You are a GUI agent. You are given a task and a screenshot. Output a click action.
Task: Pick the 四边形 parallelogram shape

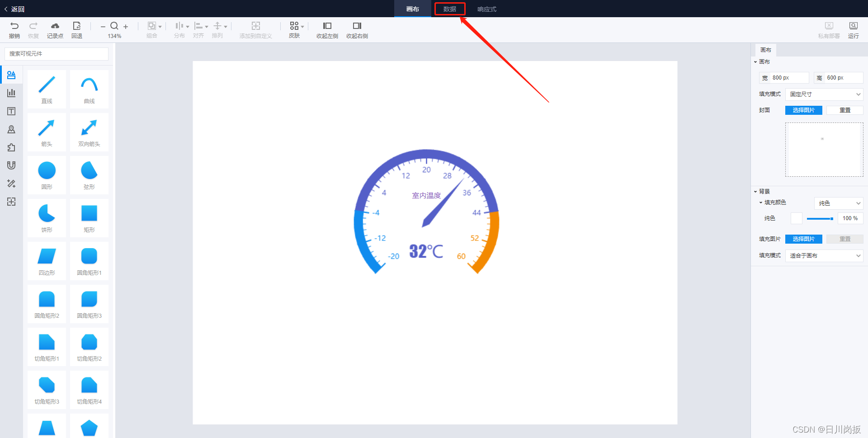[47, 261]
